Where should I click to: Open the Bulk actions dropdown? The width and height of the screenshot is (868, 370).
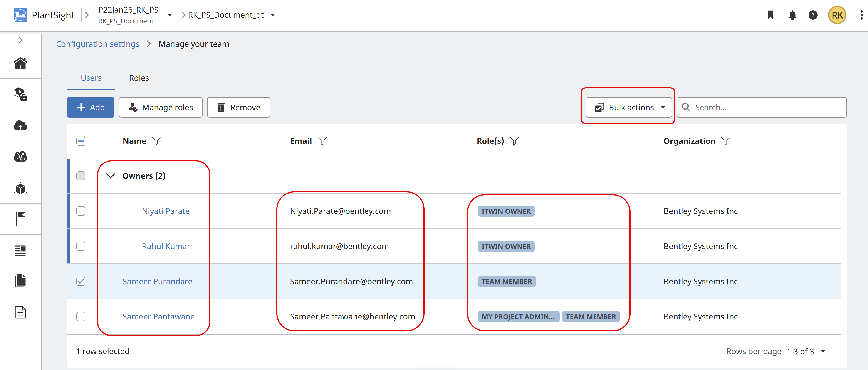pyautogui.click(x=628, y=107)
